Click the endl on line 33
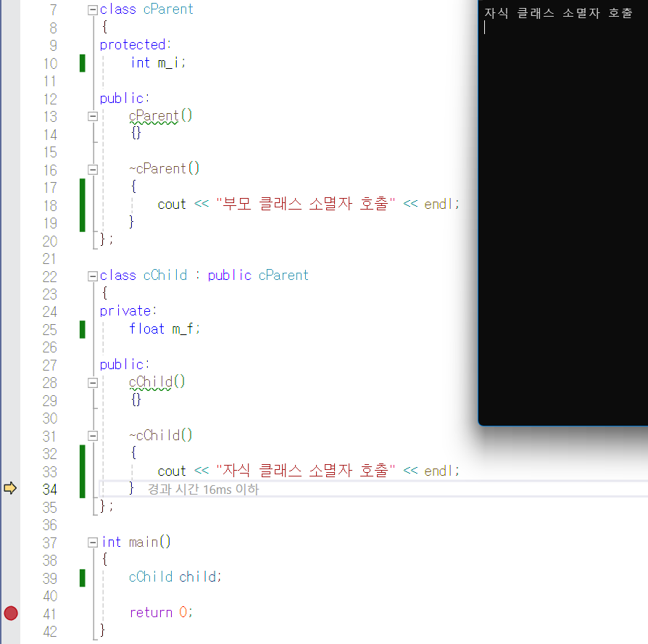 [438, 471]
